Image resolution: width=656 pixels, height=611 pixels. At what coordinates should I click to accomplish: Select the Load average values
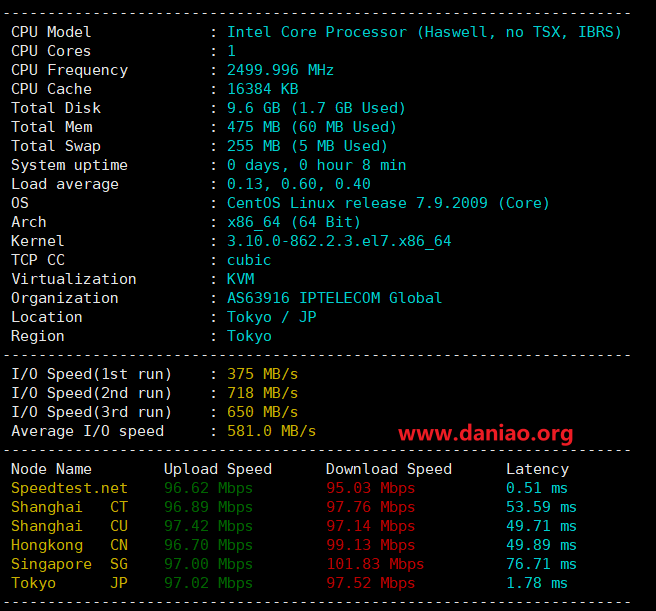tap(299, 184)
